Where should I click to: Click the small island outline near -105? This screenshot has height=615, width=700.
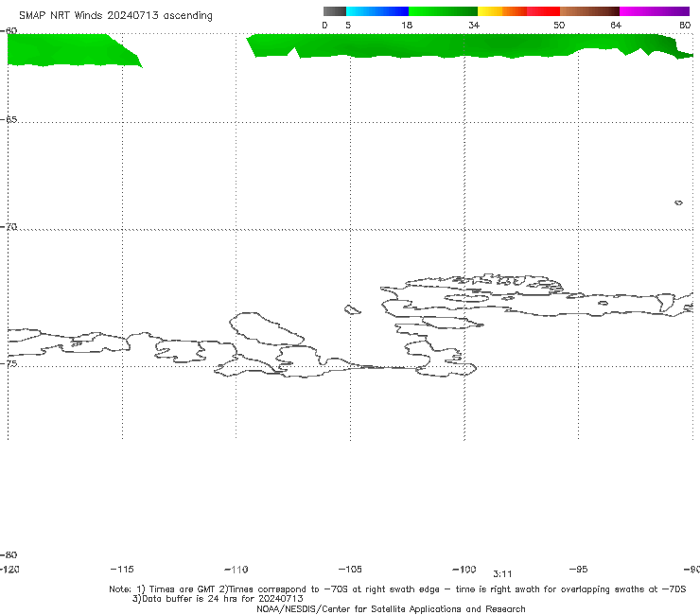click(x=352, y=309)
